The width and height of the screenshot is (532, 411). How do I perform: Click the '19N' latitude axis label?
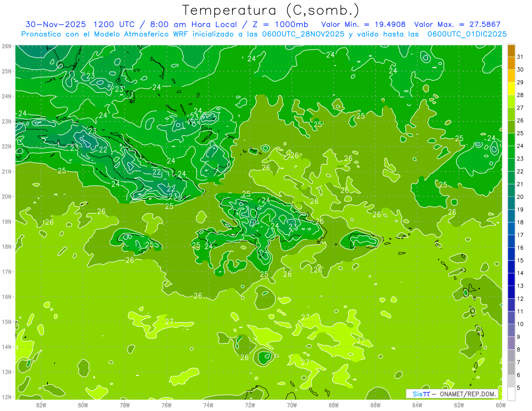[6, 221]
